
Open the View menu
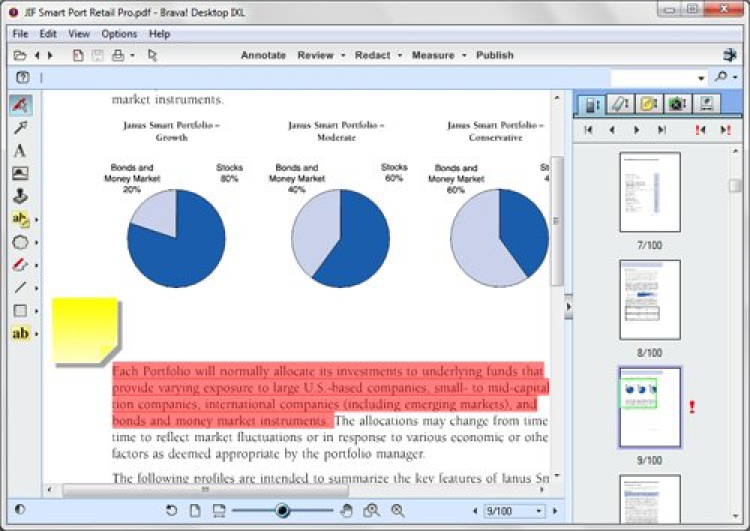[79, 34]
